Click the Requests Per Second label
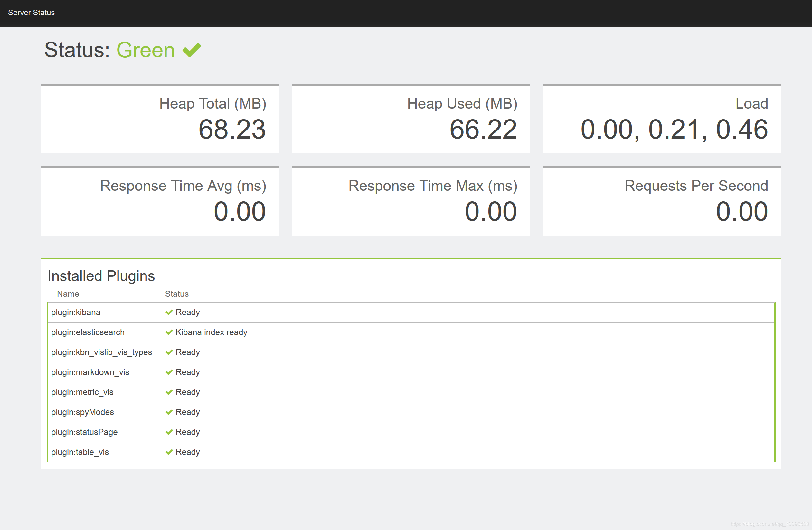This screenshot has height=530, width=812. pos(696,186)
